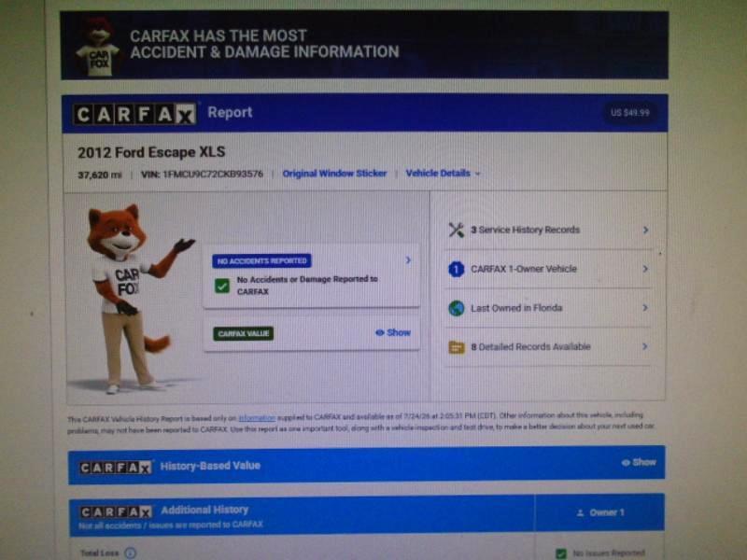This screenshot has height=560, width=747.
Task: Click the US $49.99 price button
Action: coord(629,113)
